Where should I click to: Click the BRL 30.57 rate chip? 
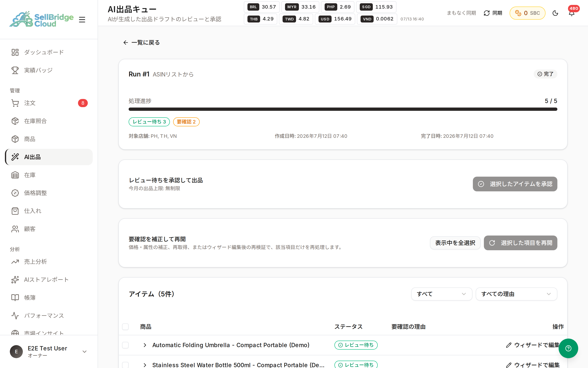click(x=262, y=7)
